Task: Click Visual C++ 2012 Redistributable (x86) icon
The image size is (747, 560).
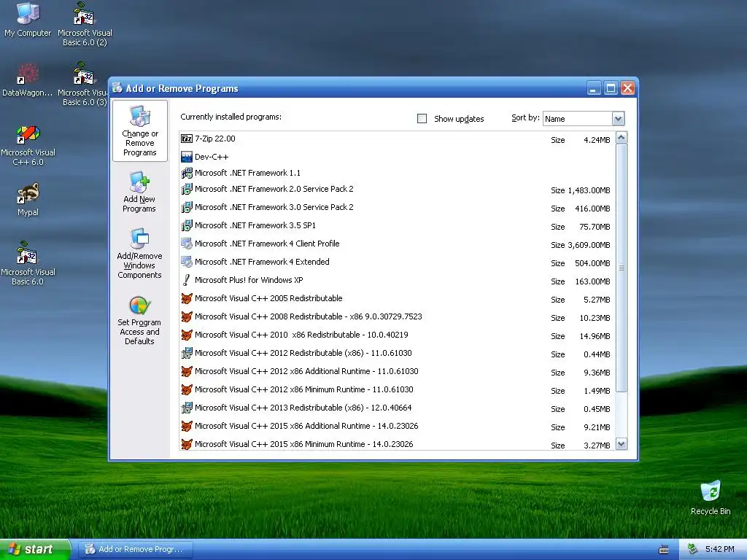Action: [x=187, y=354]
